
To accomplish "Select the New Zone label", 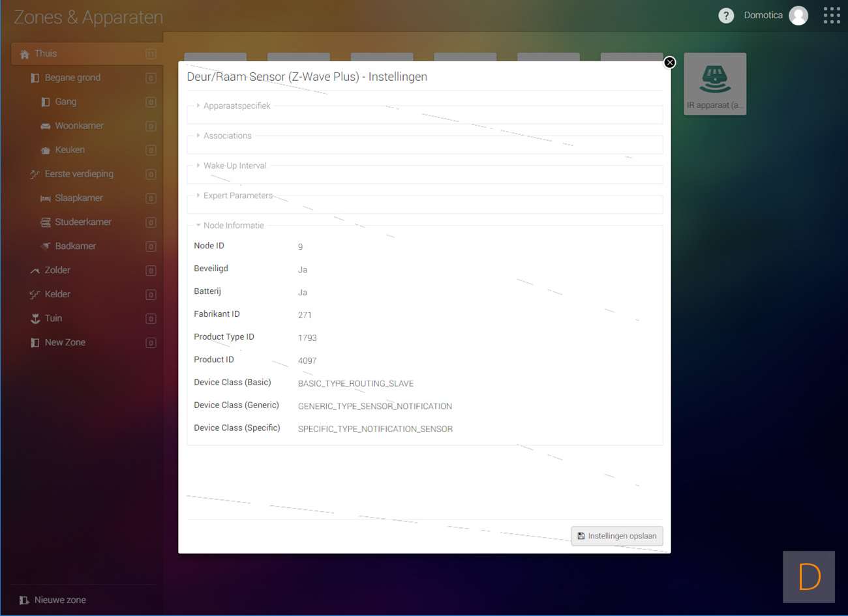I will (65, 343).
